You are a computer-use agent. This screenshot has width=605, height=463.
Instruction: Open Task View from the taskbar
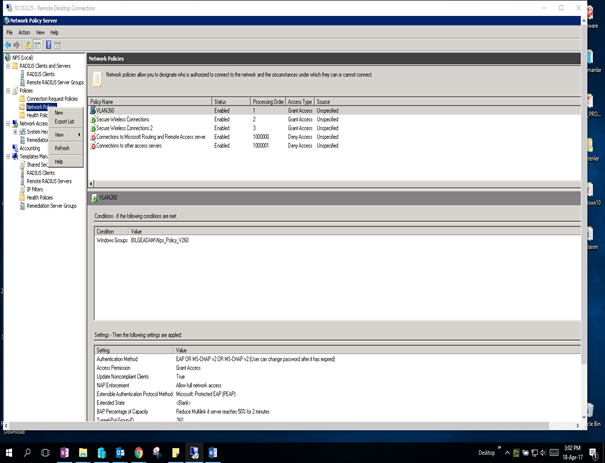(x=46, y=452)
